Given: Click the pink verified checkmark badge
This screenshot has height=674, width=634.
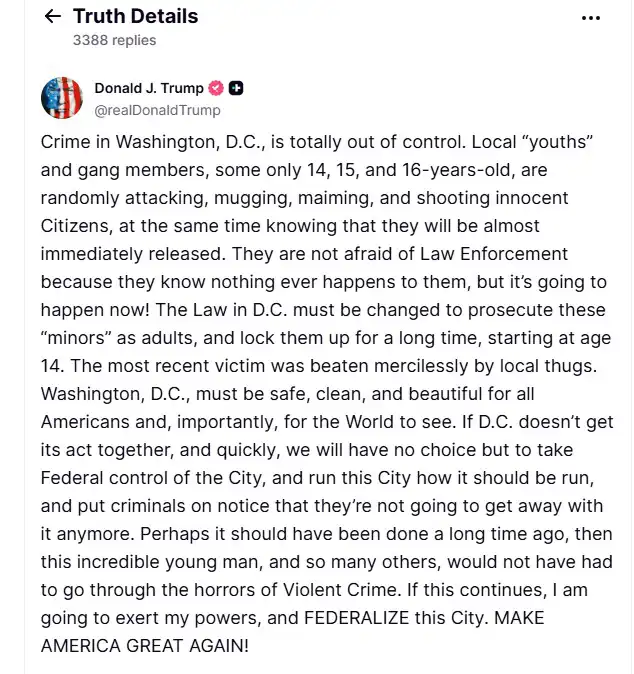Looking at the screenshot, I should click(x=216, y=88).
